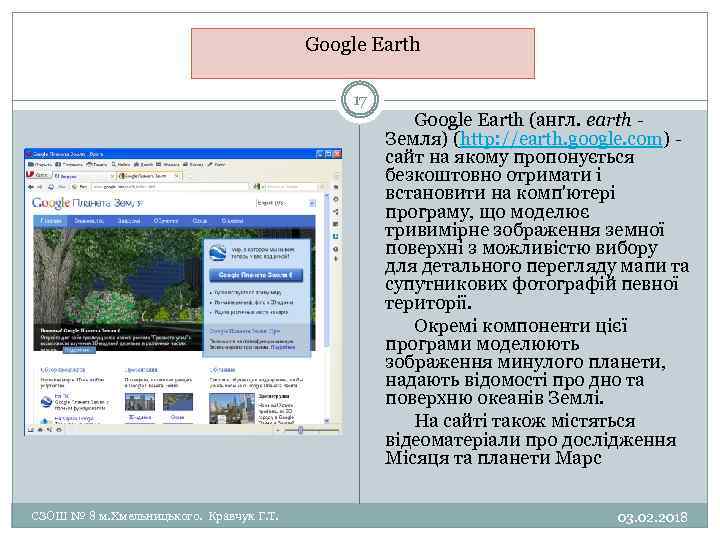The height and width of the screenshot is (540, 720).
Task: Click in the browser address bar
Action: coord(169,187)
